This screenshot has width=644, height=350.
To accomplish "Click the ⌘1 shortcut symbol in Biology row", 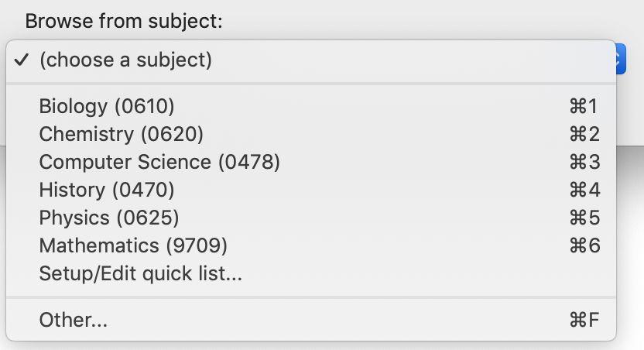I will pos(584,106).
